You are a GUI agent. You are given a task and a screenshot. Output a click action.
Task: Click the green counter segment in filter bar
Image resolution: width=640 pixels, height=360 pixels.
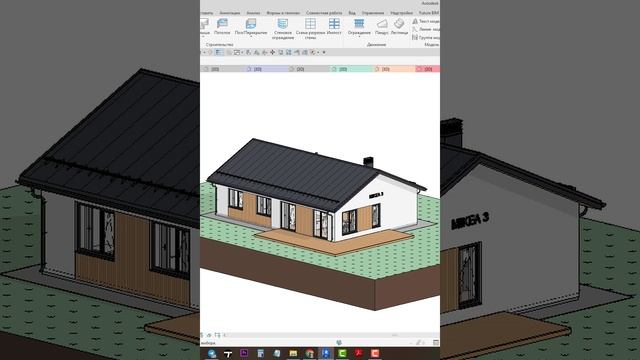click(x=351, y=69)
